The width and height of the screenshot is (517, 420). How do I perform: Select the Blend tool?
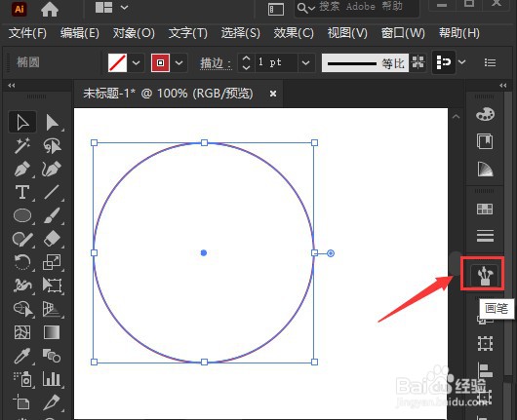52,356
